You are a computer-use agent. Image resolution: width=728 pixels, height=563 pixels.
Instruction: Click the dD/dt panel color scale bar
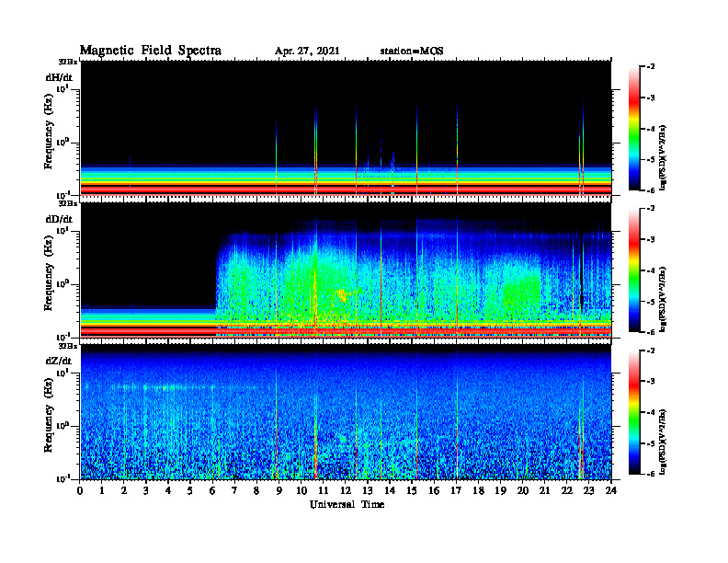pyautogui.click(x=634, y=270)
